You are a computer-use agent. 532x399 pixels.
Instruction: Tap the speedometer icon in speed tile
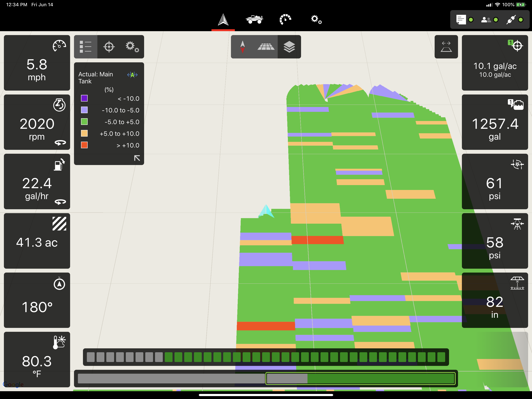tap(59, 46)
